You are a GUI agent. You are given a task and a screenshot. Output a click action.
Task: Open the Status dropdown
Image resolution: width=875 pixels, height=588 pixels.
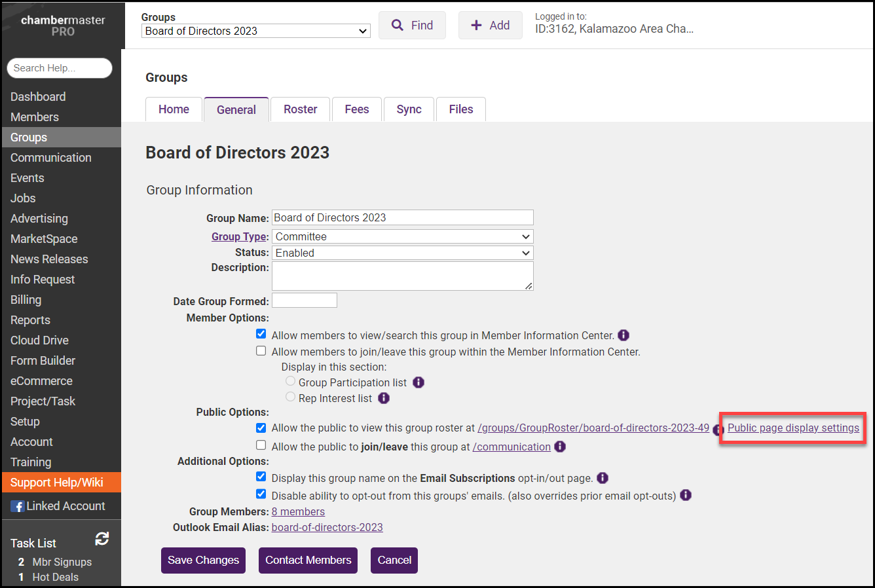coord(402,253)
